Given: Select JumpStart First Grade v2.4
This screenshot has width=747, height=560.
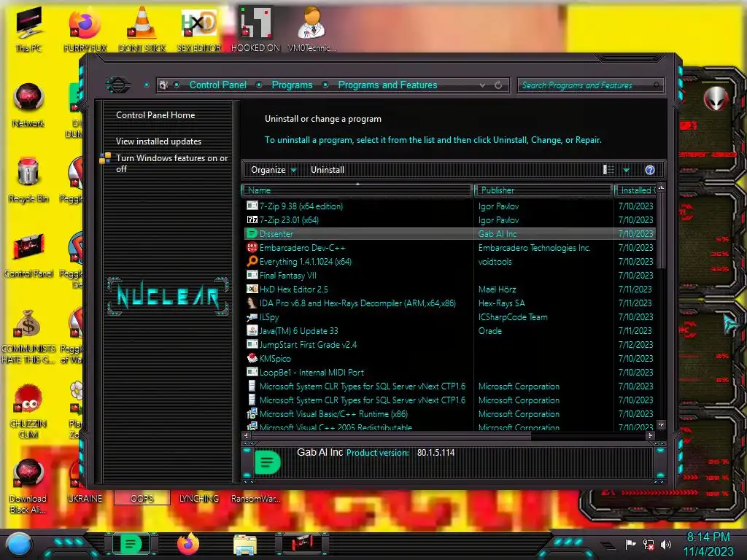Looking at the screenshot, I should 449,344.
